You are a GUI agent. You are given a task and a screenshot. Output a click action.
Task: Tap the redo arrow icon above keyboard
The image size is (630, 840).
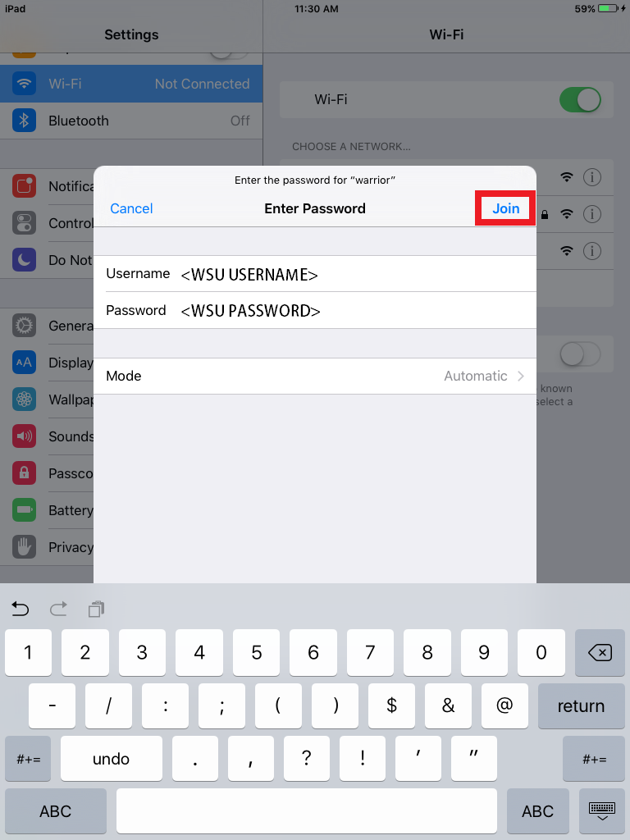(x=58, y=609)
